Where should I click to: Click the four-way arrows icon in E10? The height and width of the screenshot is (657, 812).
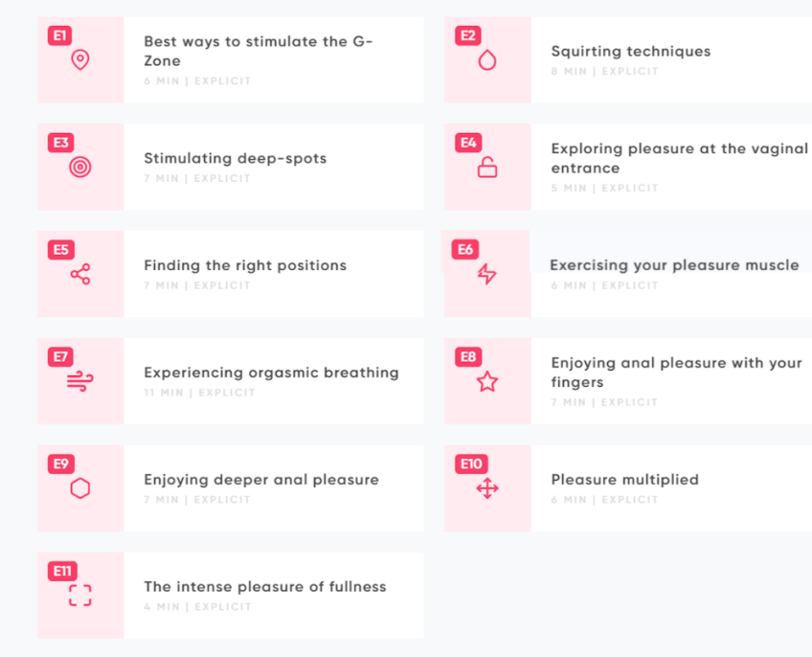(487, 488)
